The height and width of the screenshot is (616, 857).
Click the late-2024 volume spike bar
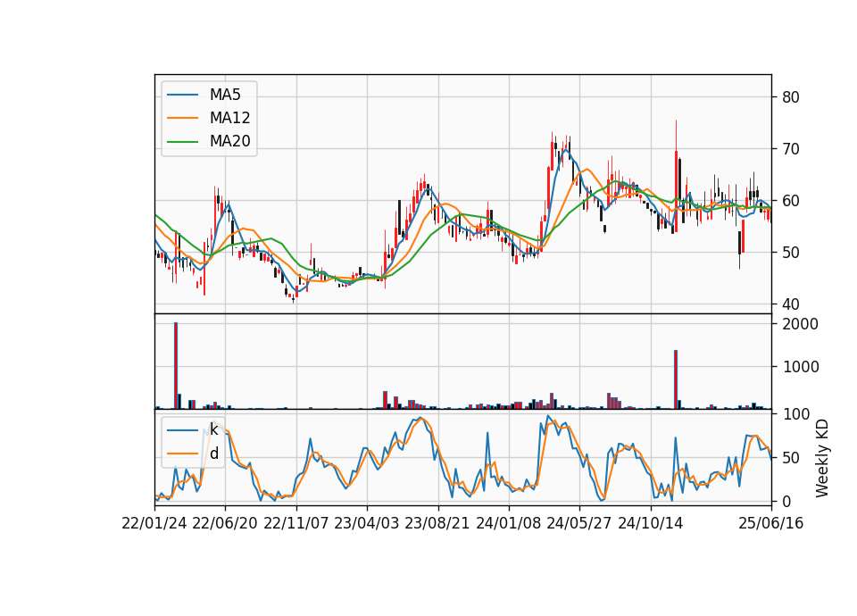(676, 379)
